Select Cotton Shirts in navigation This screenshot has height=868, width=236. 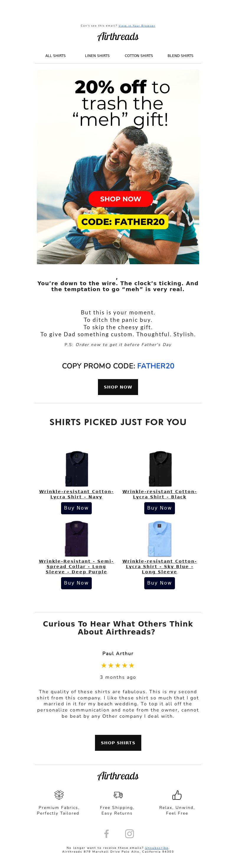coord(139,56)
